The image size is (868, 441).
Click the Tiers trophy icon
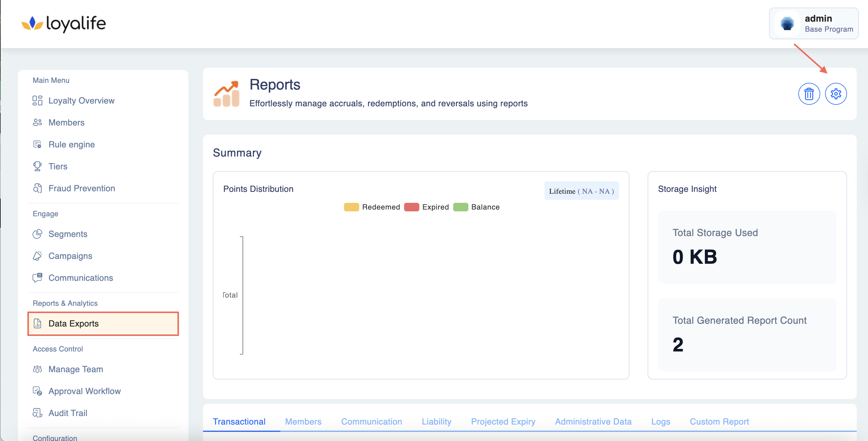pyautogui.click(x=37, y=166)
